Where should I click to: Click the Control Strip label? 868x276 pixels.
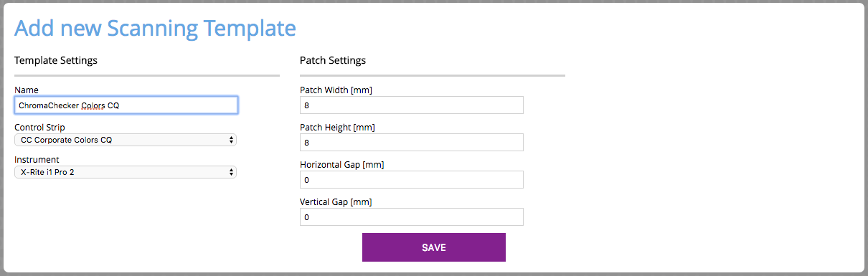pos(39,127)
